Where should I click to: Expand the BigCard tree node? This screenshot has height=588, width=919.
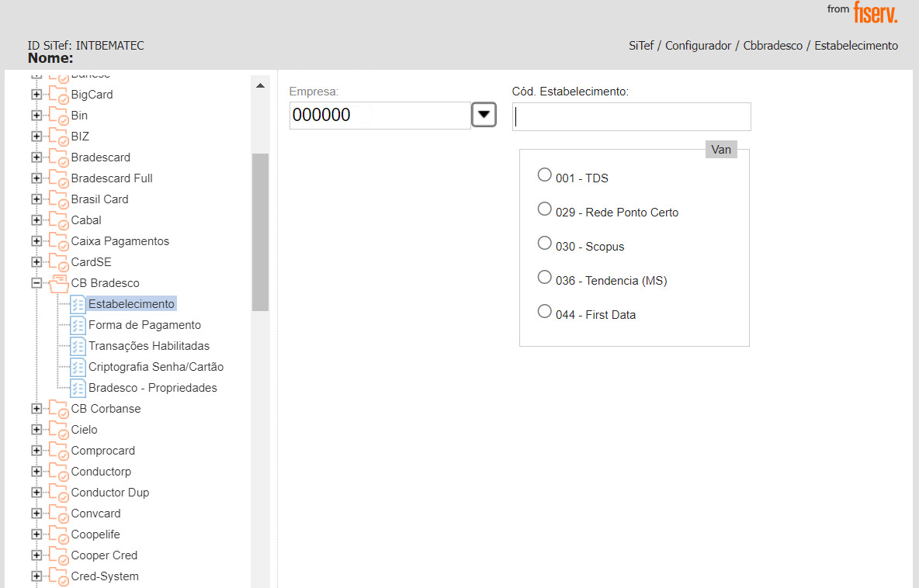(36, 95)
